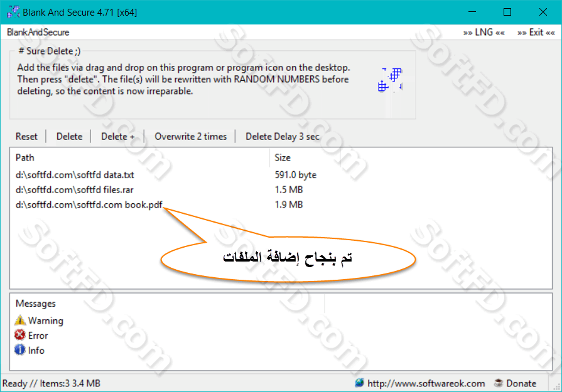The width and height of the screenshot is (562, 392).
Task: Click the Warning triangle icon in Messages
Action: (x=20, y=320)
